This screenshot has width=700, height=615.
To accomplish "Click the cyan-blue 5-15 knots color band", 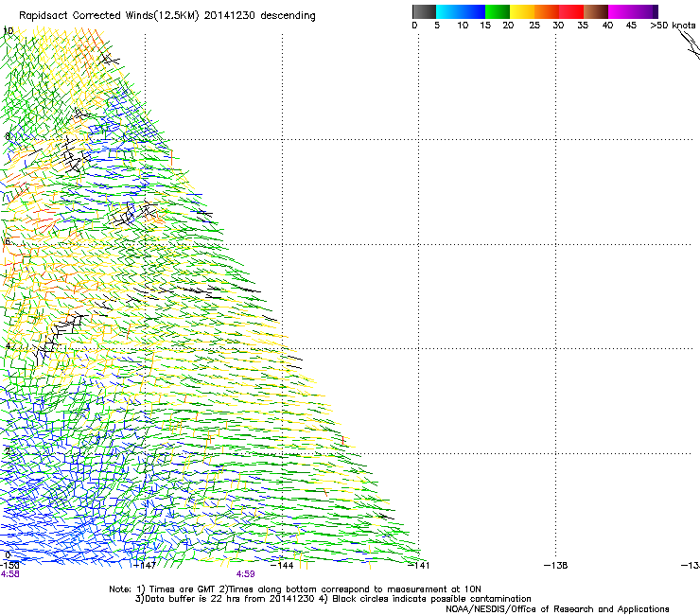I will pyautogui.click(x=461, y=11).
